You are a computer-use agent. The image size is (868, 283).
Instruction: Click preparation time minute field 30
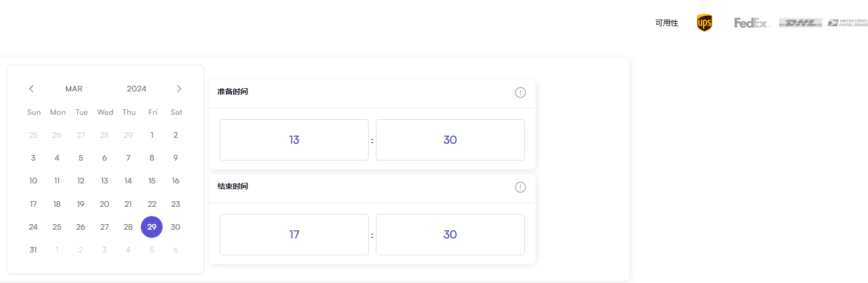pos(450,140)
